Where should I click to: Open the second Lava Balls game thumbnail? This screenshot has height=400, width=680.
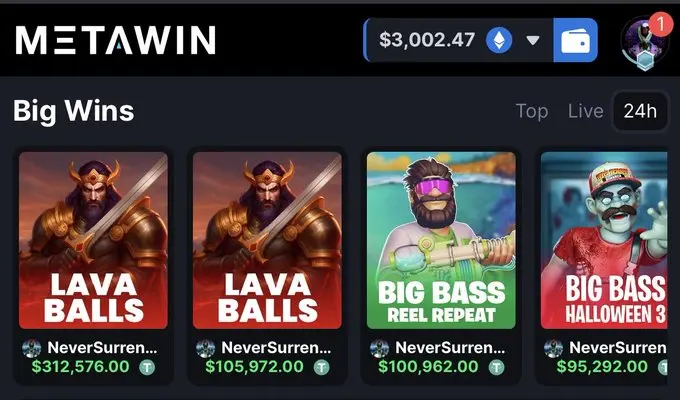pos(267,240)
